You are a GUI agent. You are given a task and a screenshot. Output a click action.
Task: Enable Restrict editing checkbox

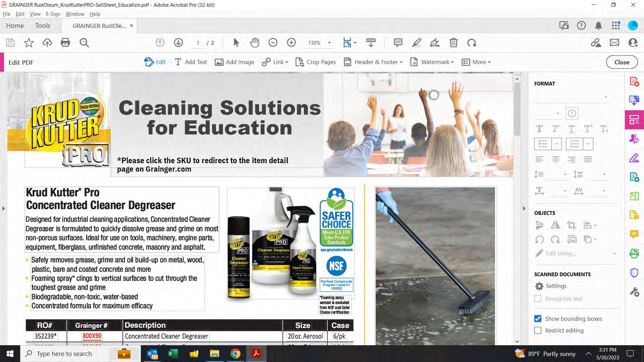538,330
